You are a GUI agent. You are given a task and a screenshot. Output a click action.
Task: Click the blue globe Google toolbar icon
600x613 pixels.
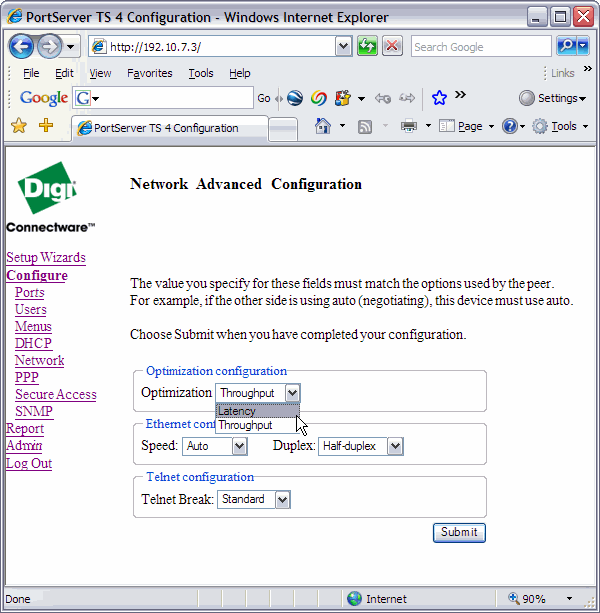[x=295, y=98]
